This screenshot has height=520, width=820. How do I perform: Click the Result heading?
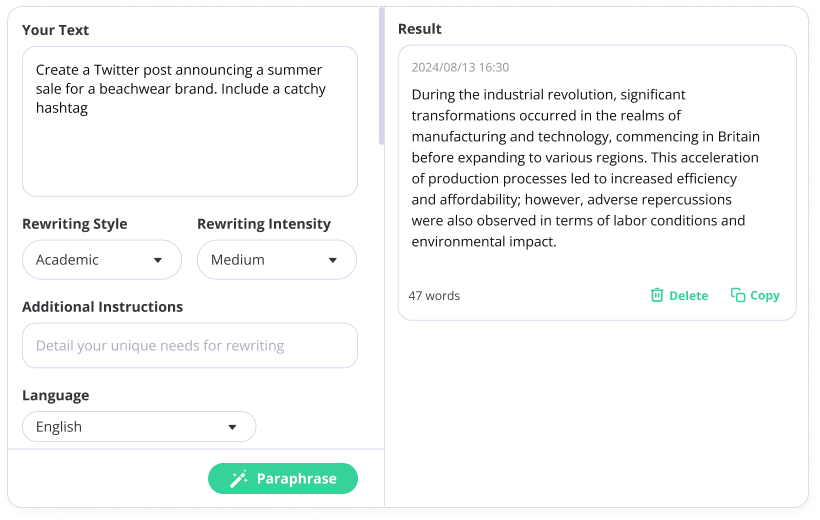(419, 29)
